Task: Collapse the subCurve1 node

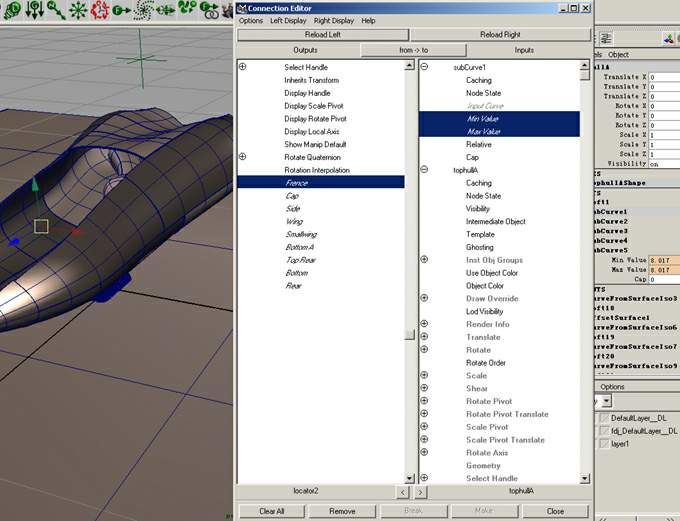Action: click(424, 66)
